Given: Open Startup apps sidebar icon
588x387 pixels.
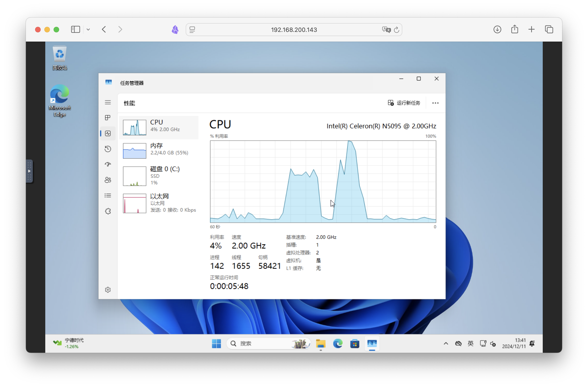Looking at the screenshot, I should [108, 164].
